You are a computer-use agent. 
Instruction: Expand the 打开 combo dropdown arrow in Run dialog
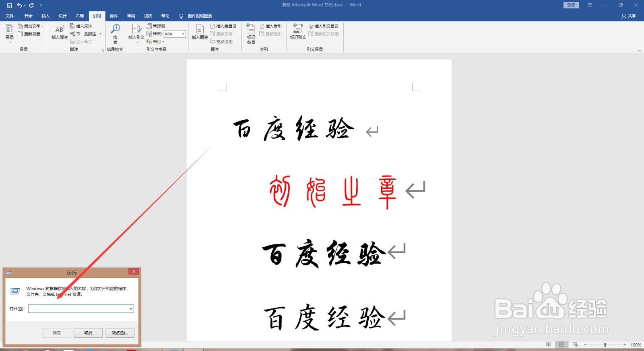tap(131, 309)
